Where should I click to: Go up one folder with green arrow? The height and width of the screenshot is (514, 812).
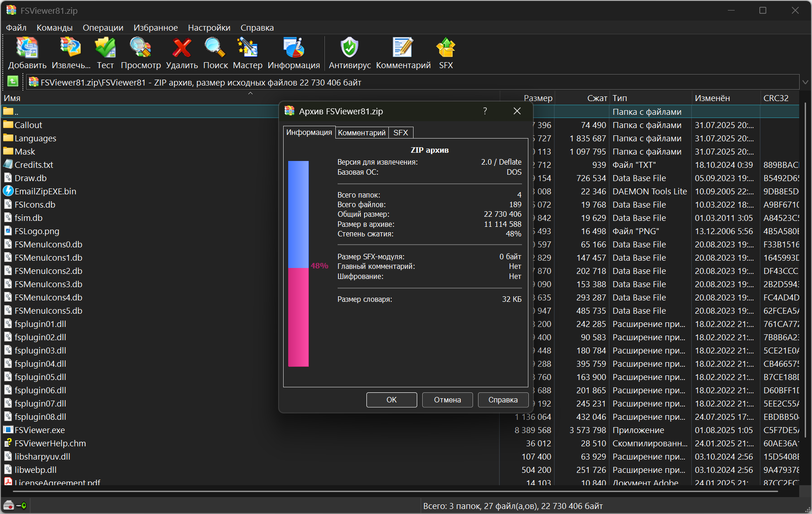(13, 82)
